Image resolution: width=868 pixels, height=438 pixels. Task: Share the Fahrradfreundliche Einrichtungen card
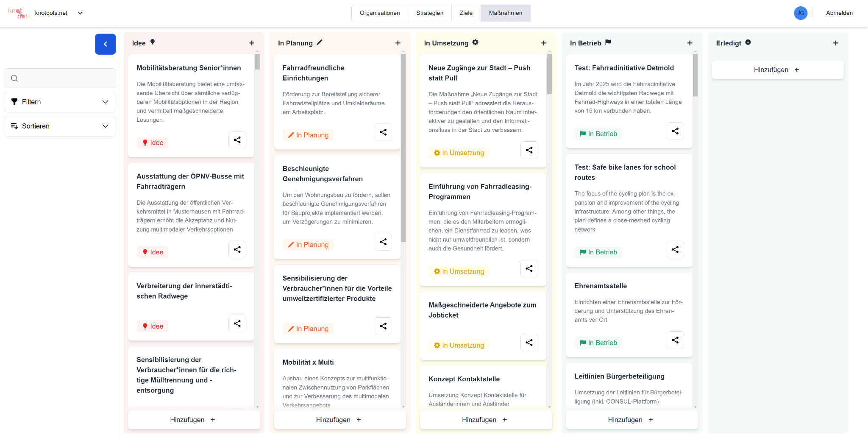383,132
